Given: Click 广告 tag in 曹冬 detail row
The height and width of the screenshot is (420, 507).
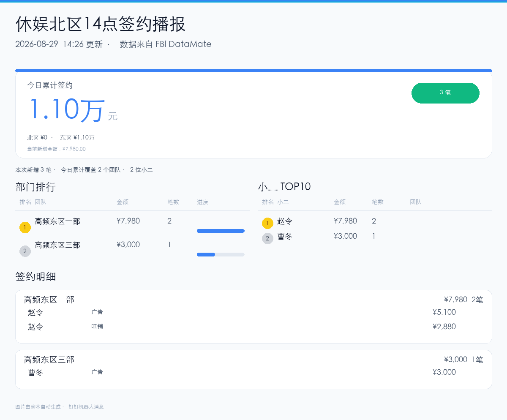Looking at the screenshot, I should pyautogui.click(x=97, y=372).
